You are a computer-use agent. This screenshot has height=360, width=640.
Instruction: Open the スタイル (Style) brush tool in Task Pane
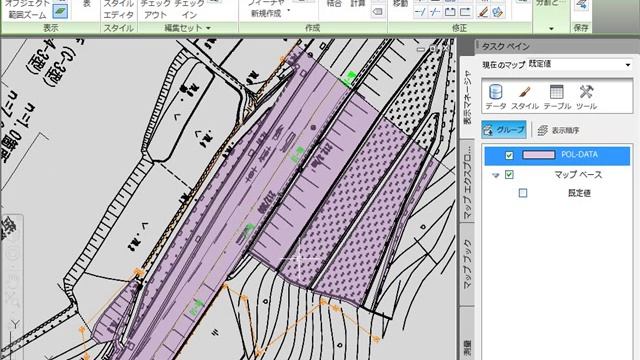[525, 97]
